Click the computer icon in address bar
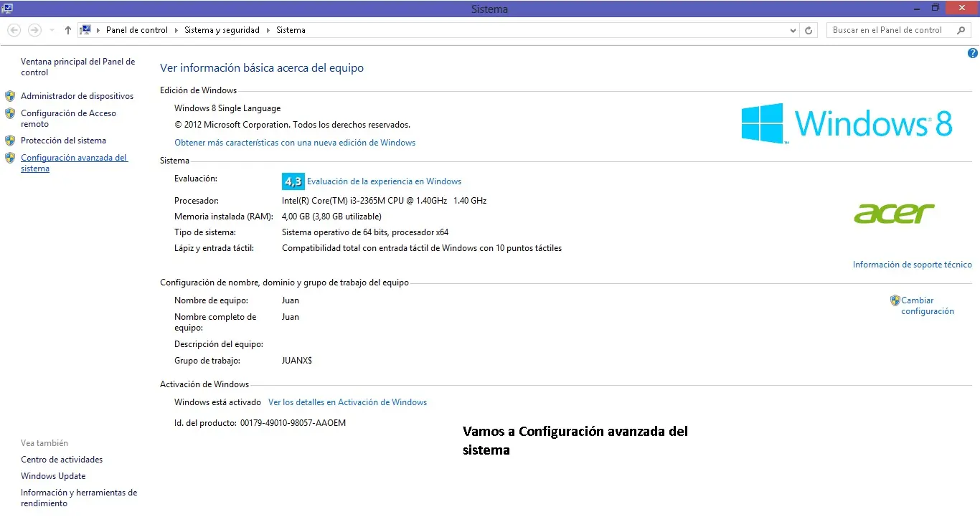980x522 pixels. [86, 30]
